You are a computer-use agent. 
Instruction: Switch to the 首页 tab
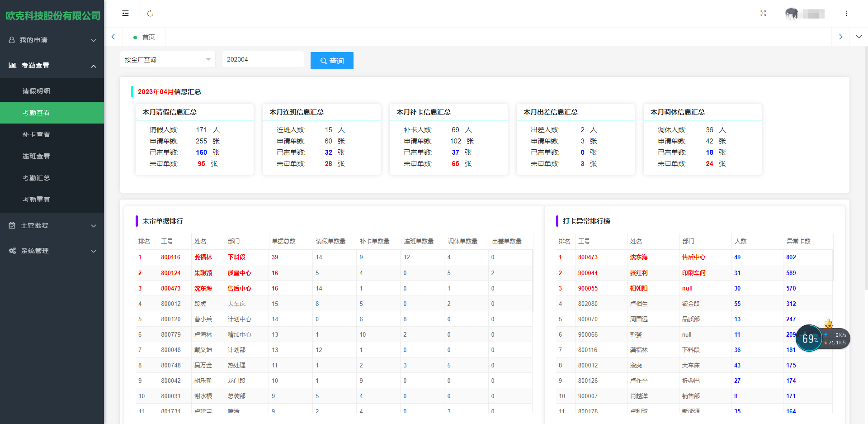[144, 37]
